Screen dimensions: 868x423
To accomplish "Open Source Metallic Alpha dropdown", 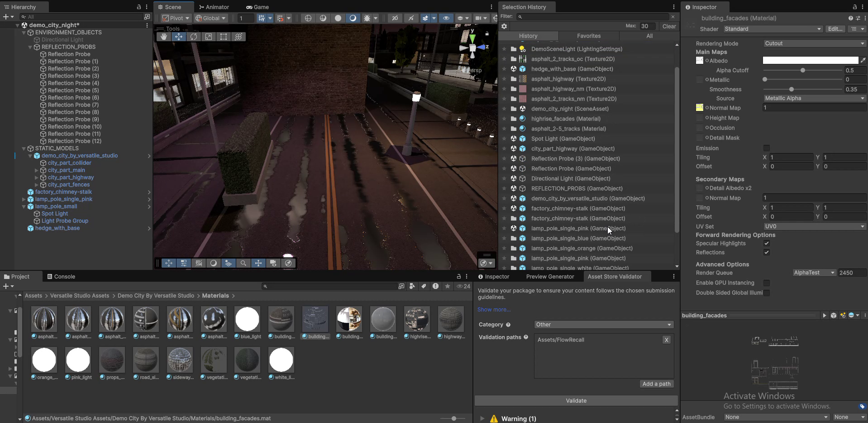I will [x=815, y=98].
